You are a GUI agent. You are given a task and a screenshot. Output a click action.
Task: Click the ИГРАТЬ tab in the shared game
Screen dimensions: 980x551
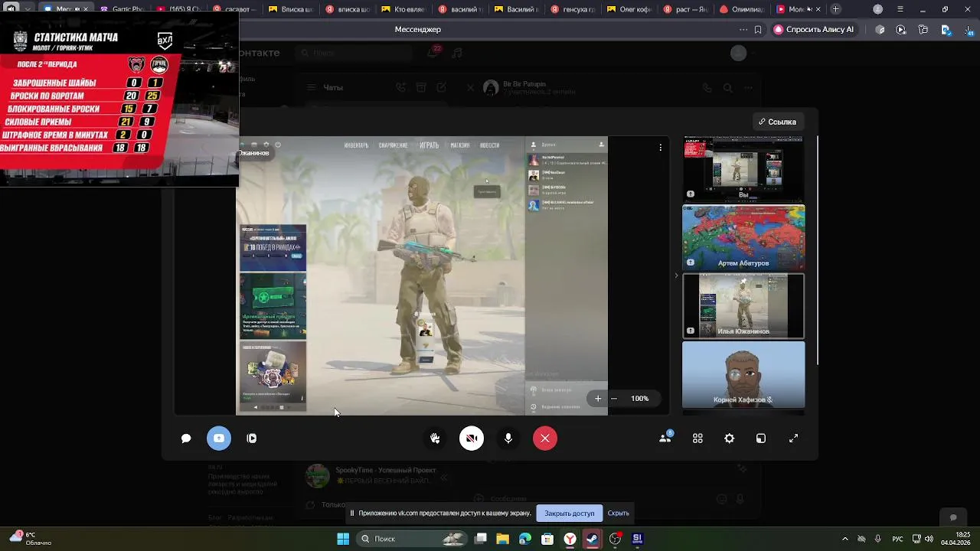(429, 145)
